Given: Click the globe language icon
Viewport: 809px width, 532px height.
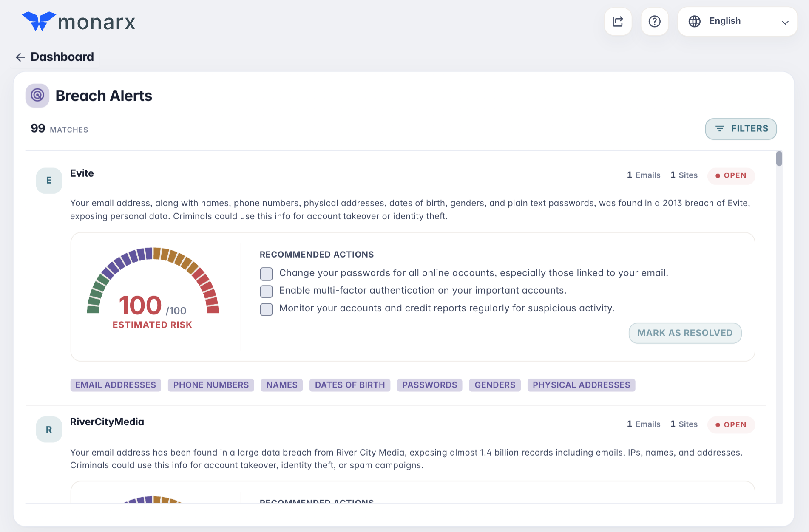Looking at the screenshot, I should 695,21.
